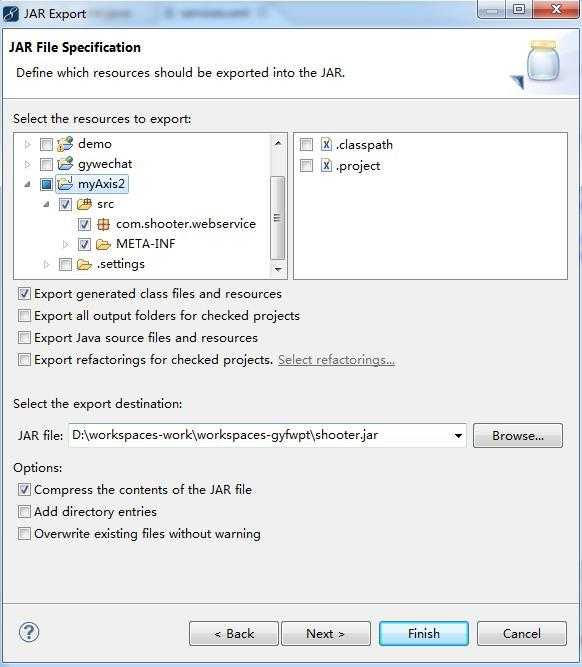Click the .classpath file icon
This screenshot has width=582, height=667.
[x=326, y=145]
